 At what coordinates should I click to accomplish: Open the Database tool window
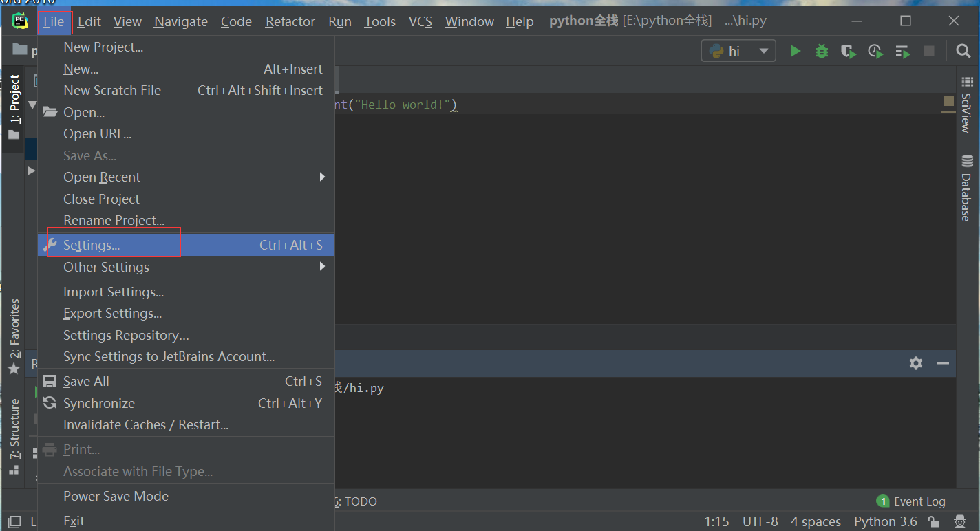click(966, 188)
